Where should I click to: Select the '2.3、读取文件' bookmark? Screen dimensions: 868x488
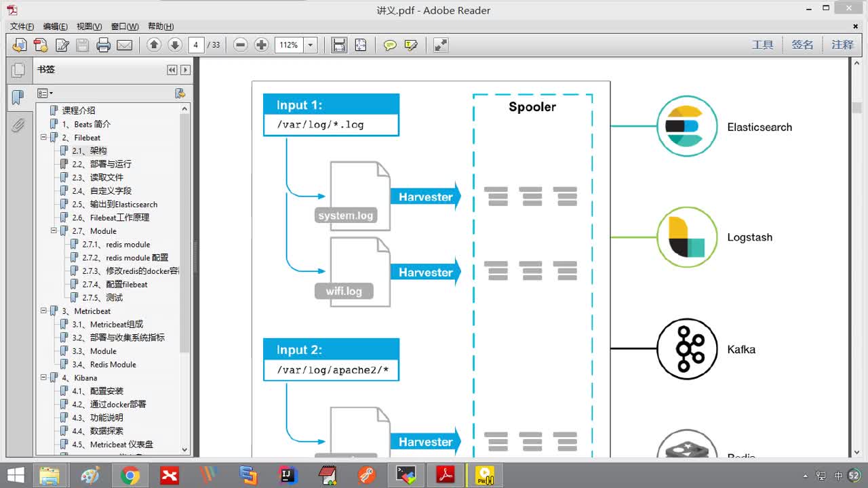[x=98, y=178]
